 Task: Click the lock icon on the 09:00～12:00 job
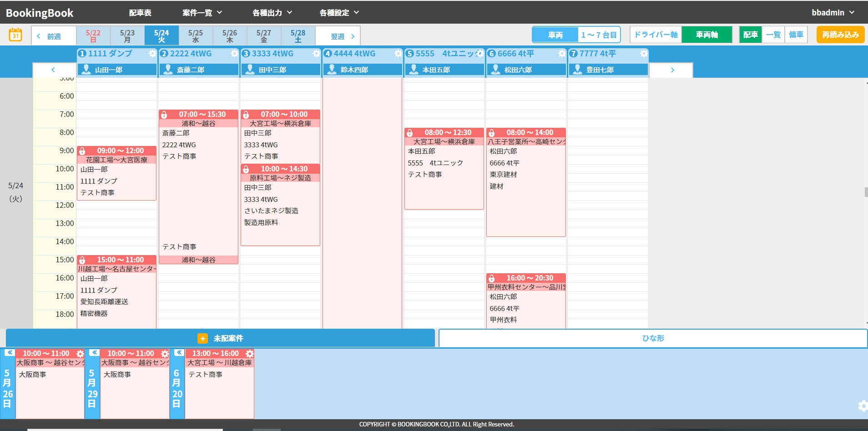click(x=82, y=150)
